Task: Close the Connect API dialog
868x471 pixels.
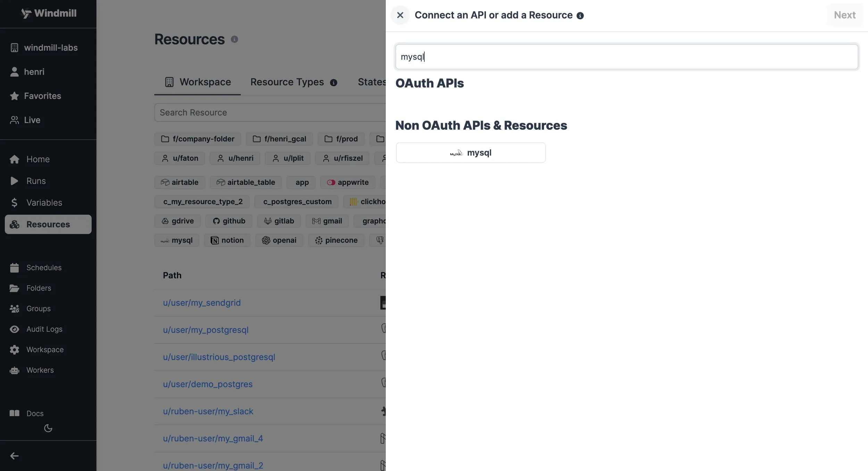Action: (400, 15)
